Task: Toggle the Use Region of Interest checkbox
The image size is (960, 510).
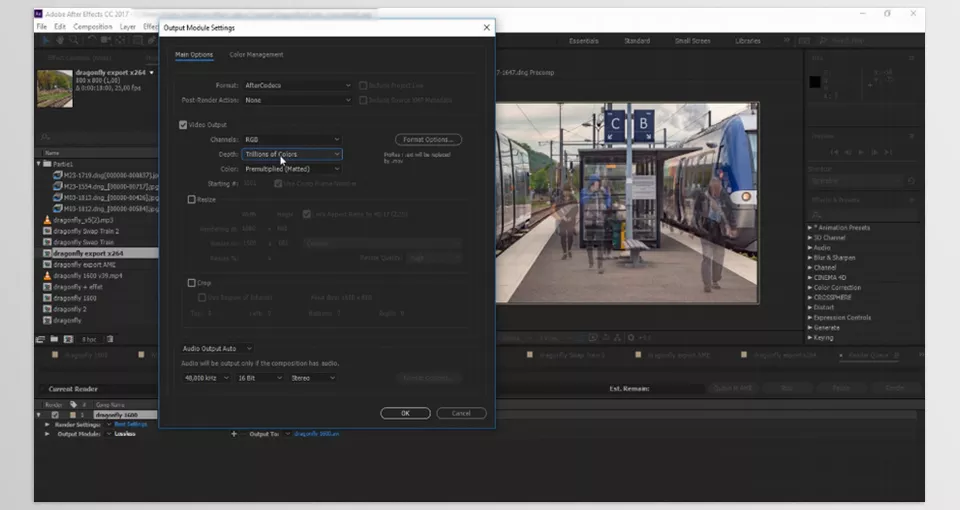Action: pyautogui.click(x=201, y=298)
